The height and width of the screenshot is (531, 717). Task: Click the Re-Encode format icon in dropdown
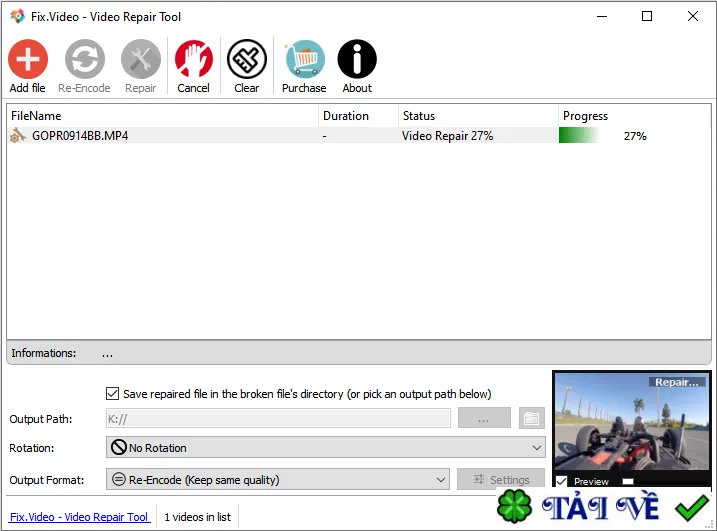coord(119,479)
